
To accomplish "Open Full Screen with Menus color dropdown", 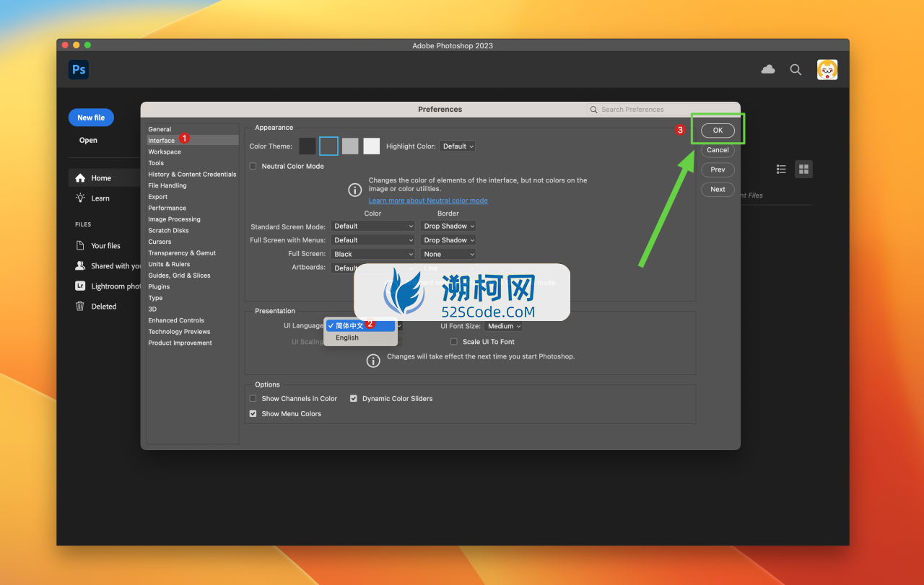I will (373, 240).
